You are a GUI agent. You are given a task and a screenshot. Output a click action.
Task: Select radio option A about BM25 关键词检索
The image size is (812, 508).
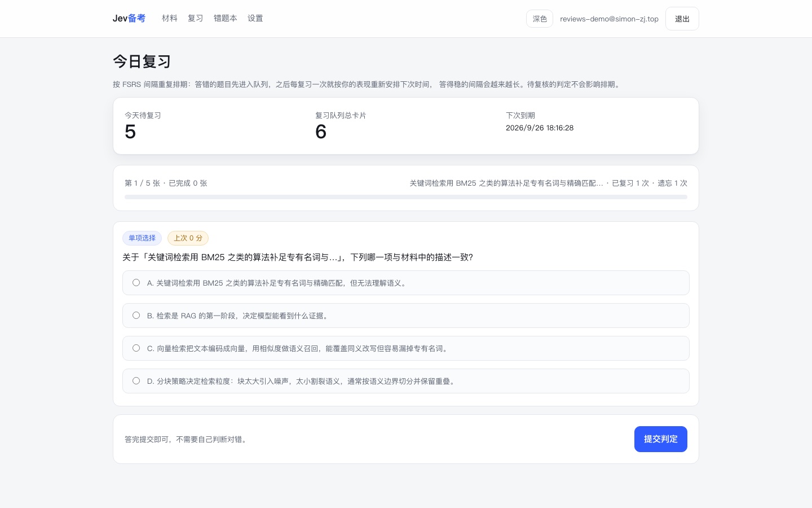pyautogui.click(x=136, y=283)
